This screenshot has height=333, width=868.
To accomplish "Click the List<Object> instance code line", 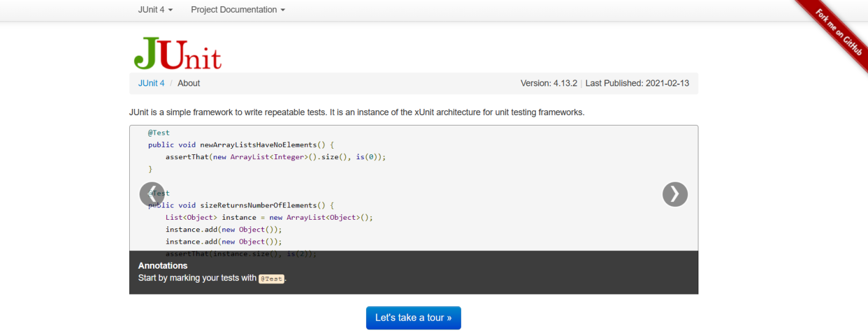I will click(269, 217).
